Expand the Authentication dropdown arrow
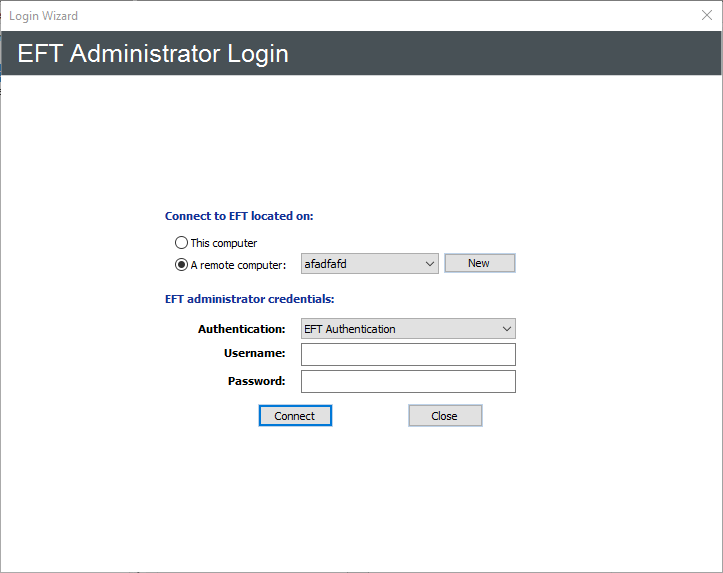 (x=507, y=329)
